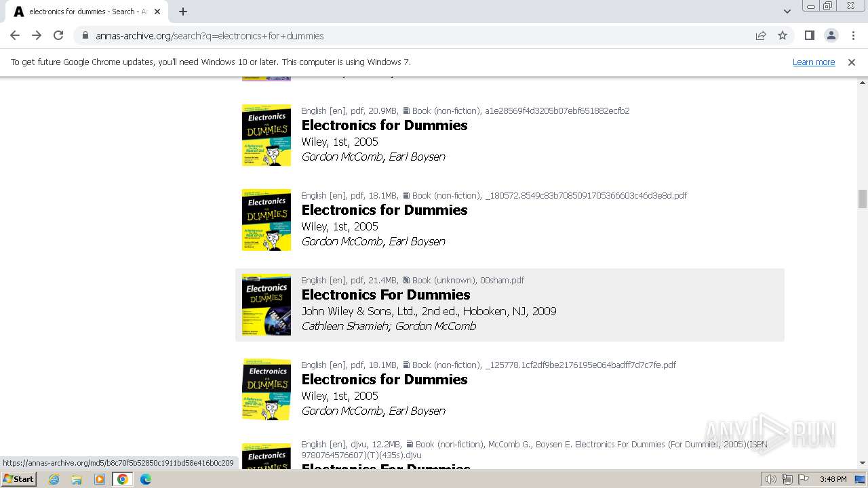Viewport: 868px width, 488px height.
Task: Launch Microsoft Edge from the taskbar
Action: click(x=146, y=479)
